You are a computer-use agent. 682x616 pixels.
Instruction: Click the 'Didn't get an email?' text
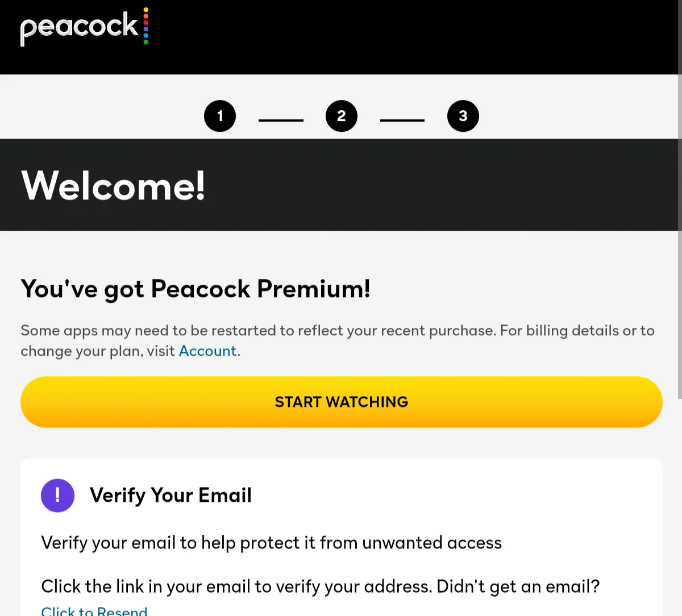518,586
